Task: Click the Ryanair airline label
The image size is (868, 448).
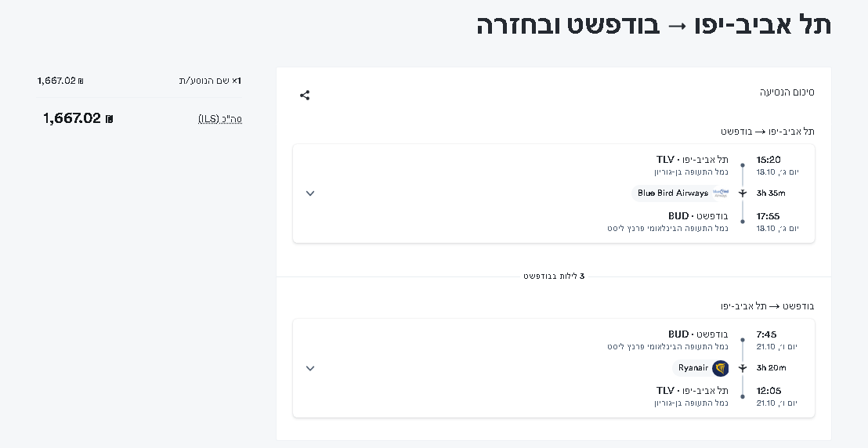Action: coord(693,368)
